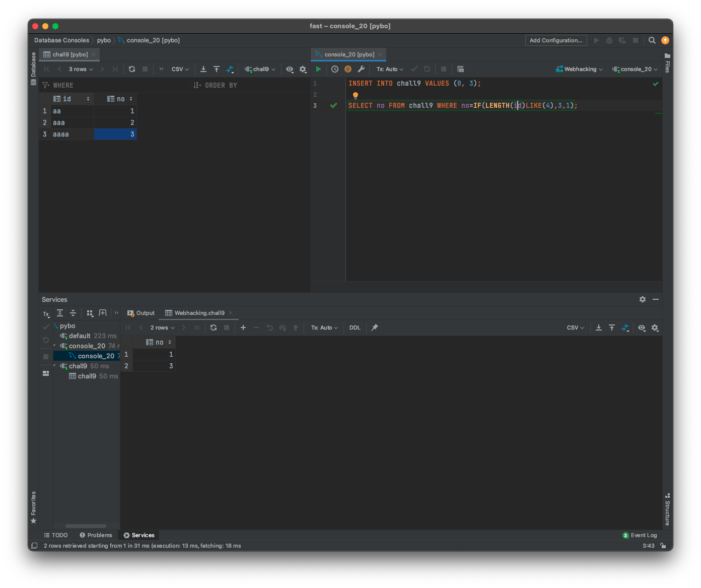
Task: Click the orange update notification icon
Action: 665,40
